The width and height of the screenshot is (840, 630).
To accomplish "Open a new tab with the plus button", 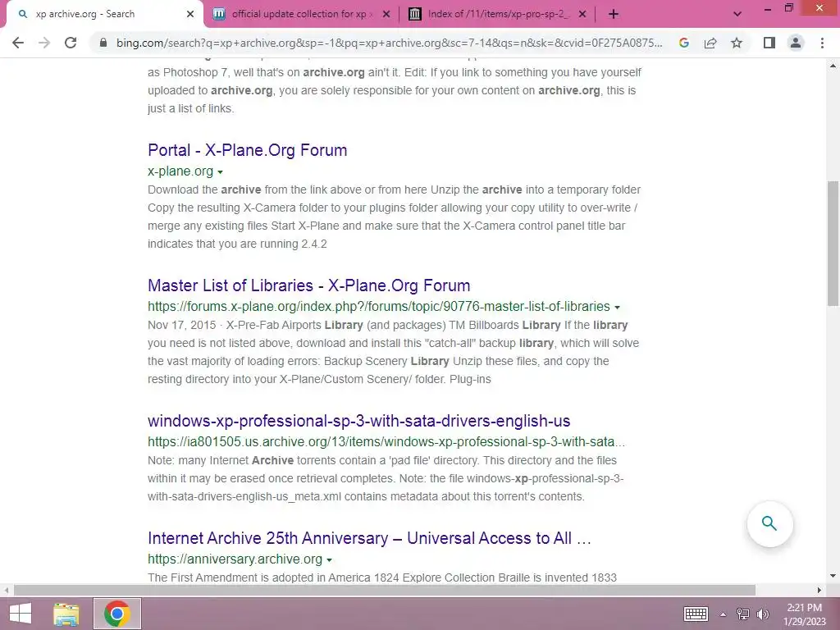I will pyautogui.click(x=614, y=14).
